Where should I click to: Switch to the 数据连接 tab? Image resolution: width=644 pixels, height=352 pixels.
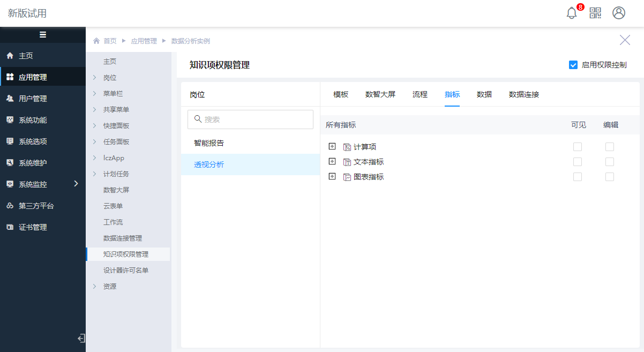coord(524,94)
